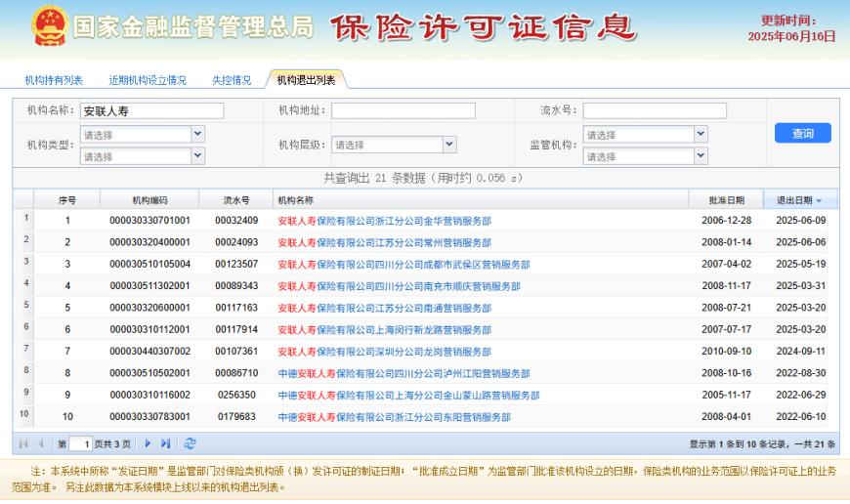
Task: Sort by 批准日期 column header
Action: (x=726, y=200)
